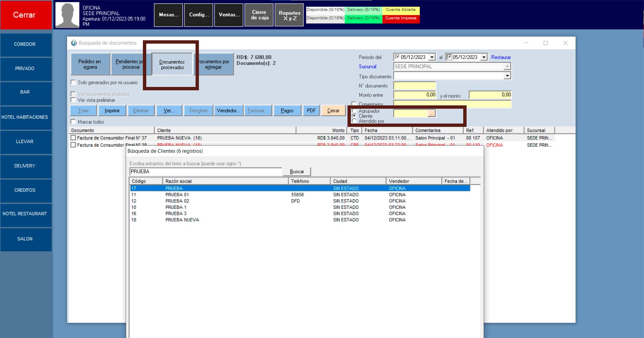Expand the Tipo documento dropdown
Viewport: 644px width, 338px height.
(x=507, y=76)
